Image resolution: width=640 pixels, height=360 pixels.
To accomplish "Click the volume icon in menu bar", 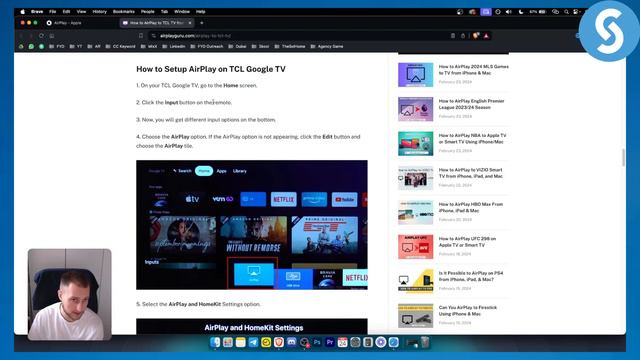I will [509, 12].
